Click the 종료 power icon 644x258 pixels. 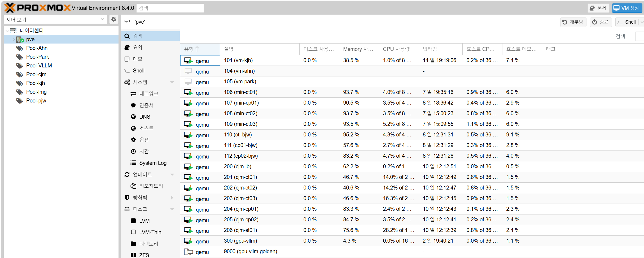click(594, 22)
